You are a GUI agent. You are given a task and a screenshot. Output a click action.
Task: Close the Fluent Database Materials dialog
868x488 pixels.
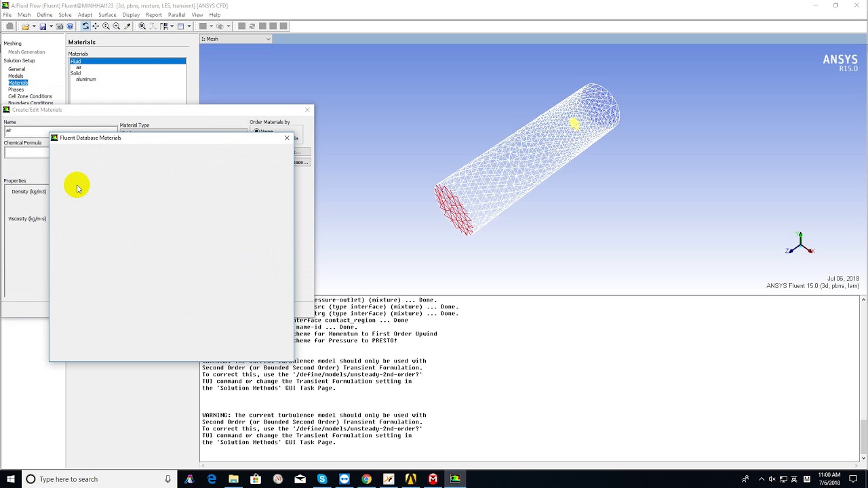[287, 138]
